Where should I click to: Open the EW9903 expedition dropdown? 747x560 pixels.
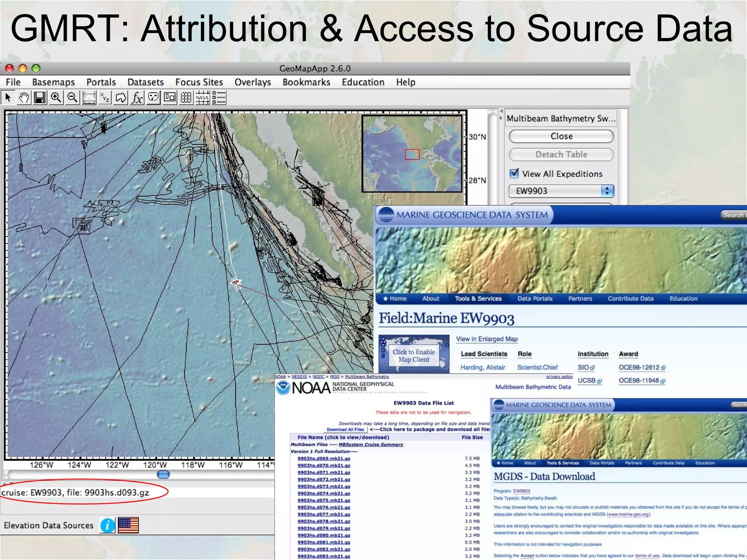(x=561, y=191)
